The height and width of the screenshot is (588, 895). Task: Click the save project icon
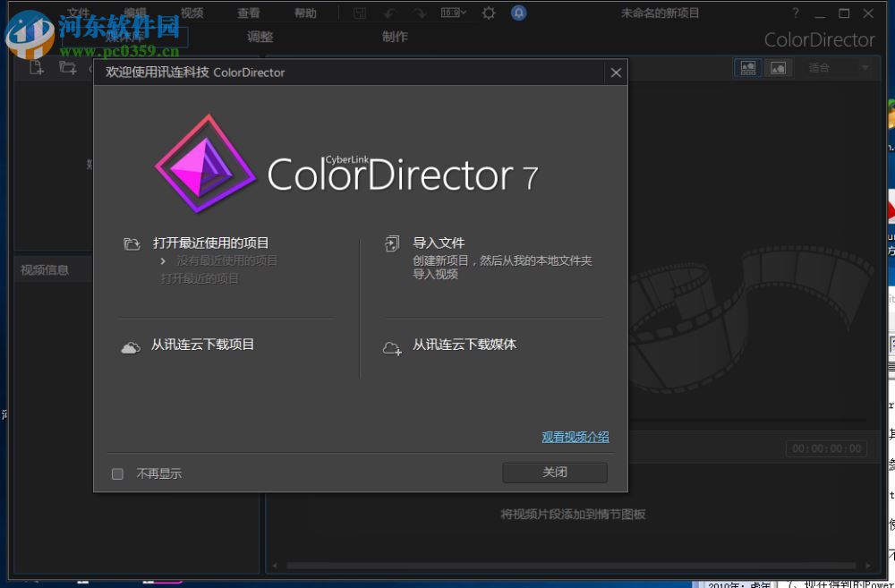pyautogui.click(x=360, y=13)
